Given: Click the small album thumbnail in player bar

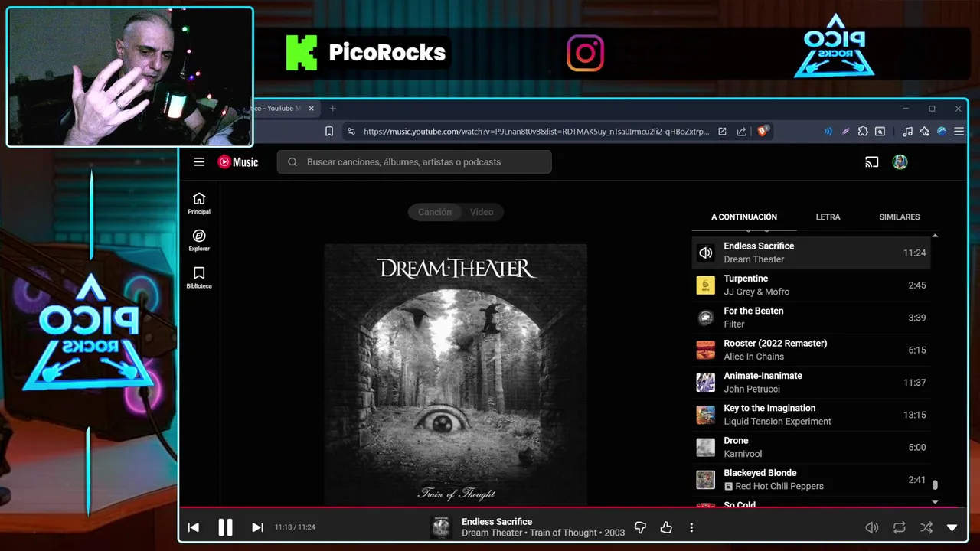Looking at the screenshot, I should point(441,527).
